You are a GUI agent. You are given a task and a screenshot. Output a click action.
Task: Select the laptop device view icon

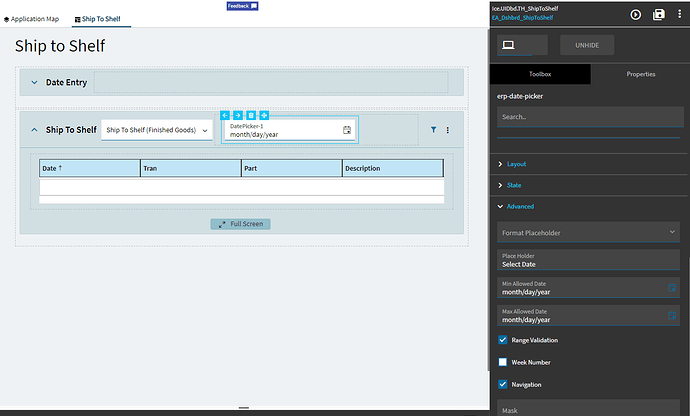508,45
